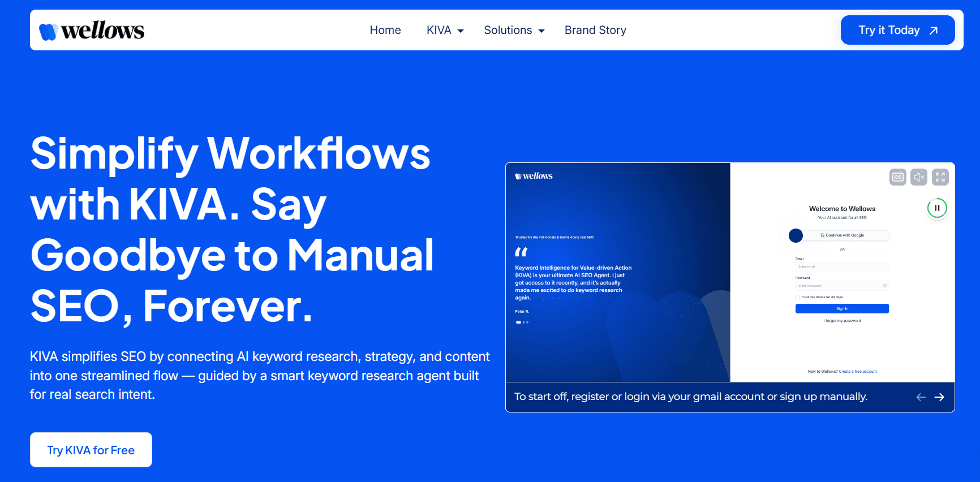The image size is (980, 482).
Task: Click the Wellows logo in the navbar
Action: 92,31
